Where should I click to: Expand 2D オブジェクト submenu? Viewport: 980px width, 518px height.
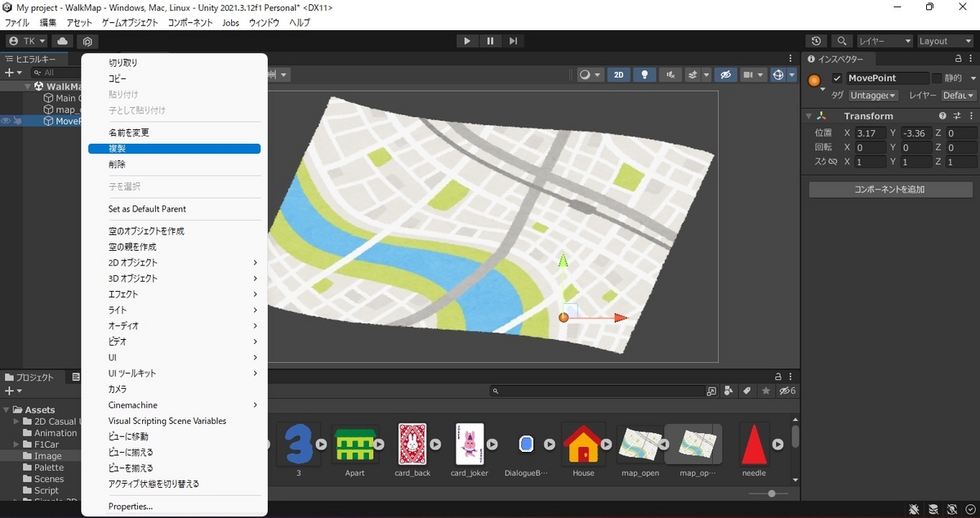[174, 263]
